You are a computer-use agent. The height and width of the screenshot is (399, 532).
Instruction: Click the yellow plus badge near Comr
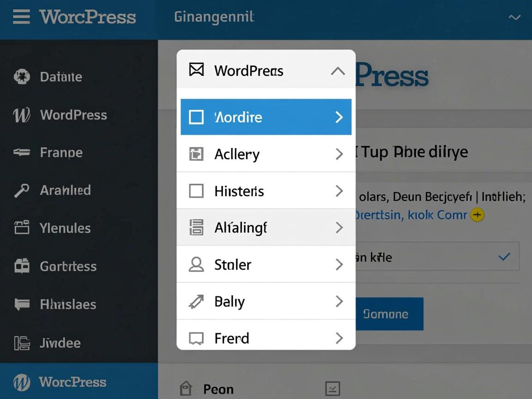click(478, 215)
